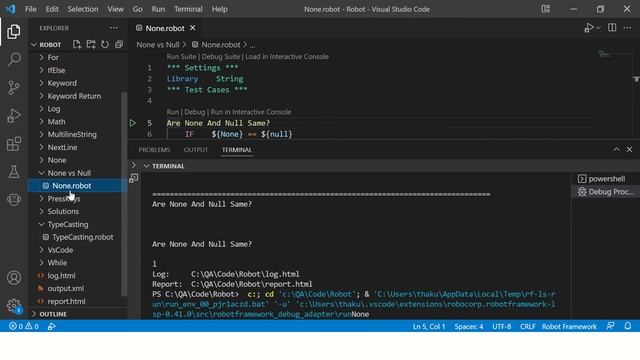This screenshot has width=640, height=360.
Task: Change UTF-8 encoding in status bar
Action: click(x=502, y=326)
